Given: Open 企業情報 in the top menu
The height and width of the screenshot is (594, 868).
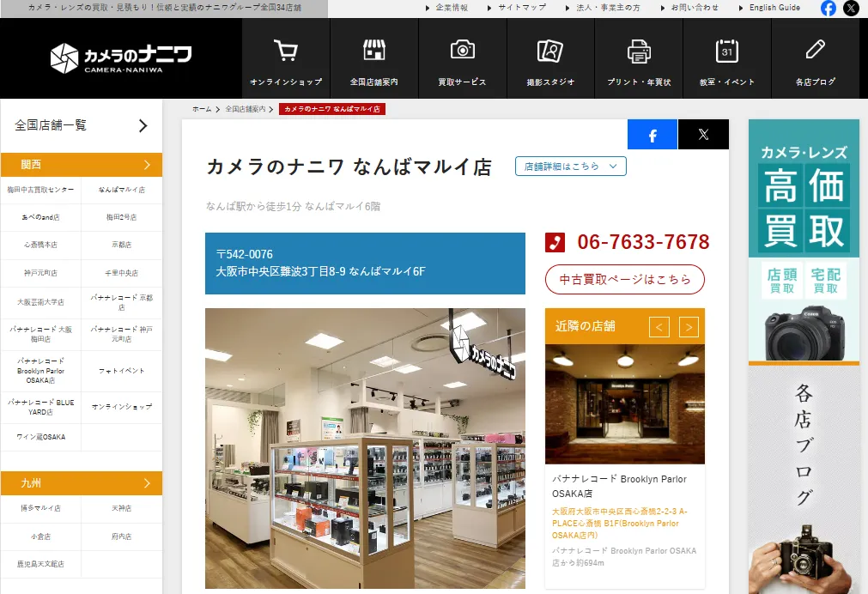Looking at the screenshot, I should click(451, 8).
